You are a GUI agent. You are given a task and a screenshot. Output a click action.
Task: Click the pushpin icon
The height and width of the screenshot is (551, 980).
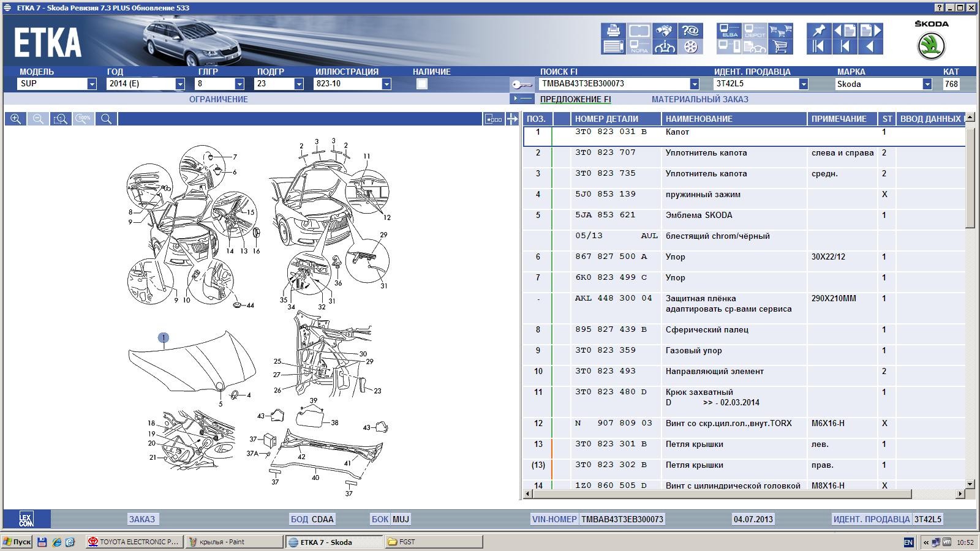click(818, 31)
